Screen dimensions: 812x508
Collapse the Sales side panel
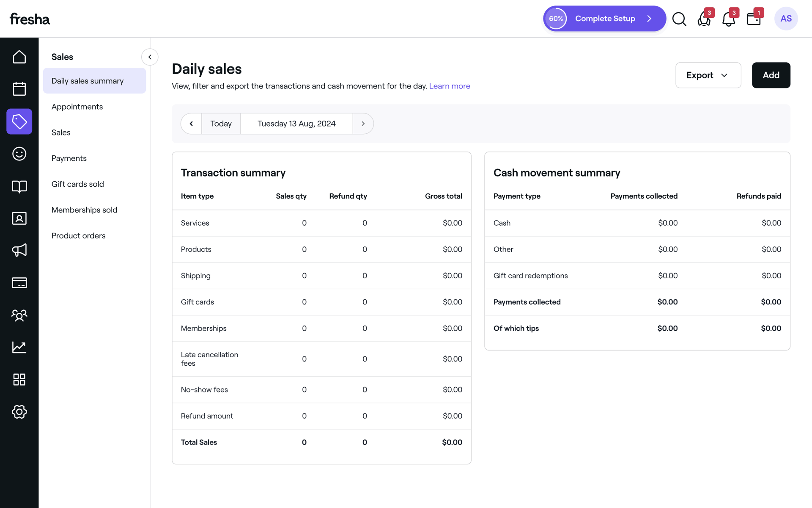coord(150,57)
